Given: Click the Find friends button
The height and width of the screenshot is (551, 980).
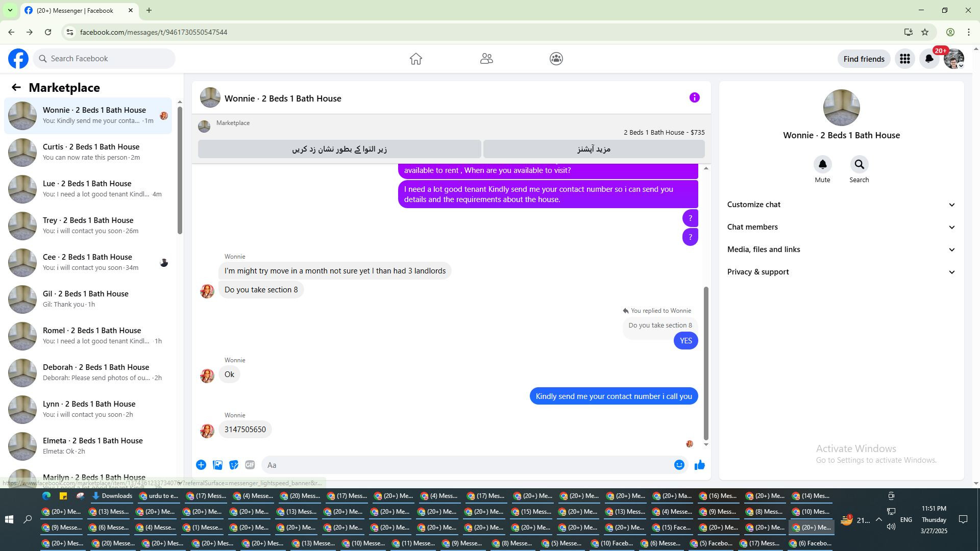Looking at the screenshot, I should tap(864, 59).
